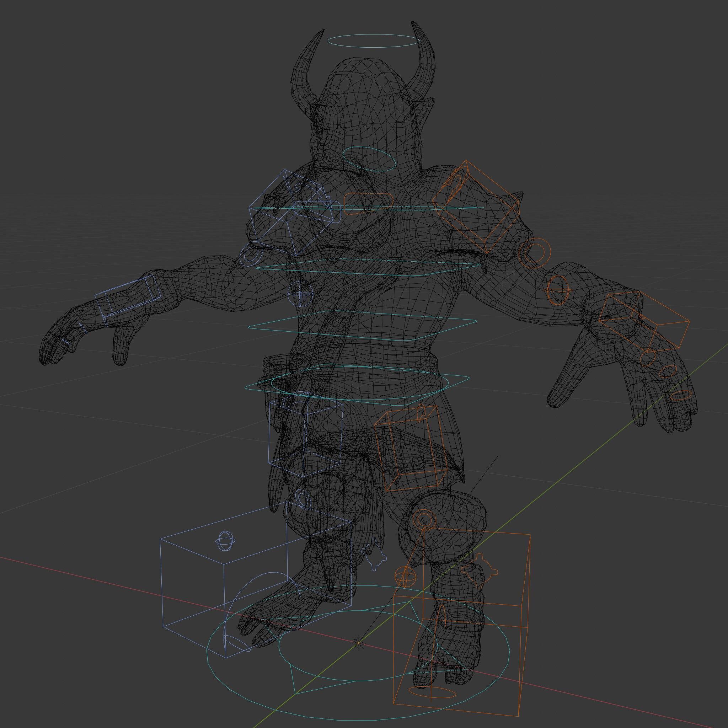
Task: Select the orange finger ellipse nearest the fingertips
Action: point(680,395)
